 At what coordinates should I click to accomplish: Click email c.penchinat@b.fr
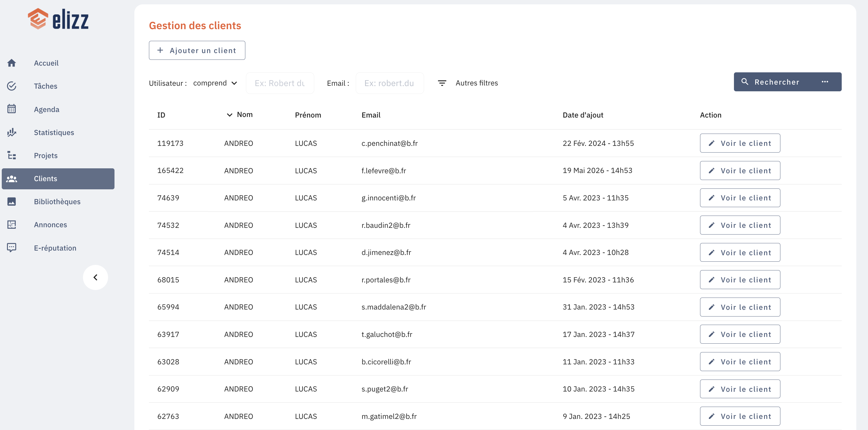390,143
